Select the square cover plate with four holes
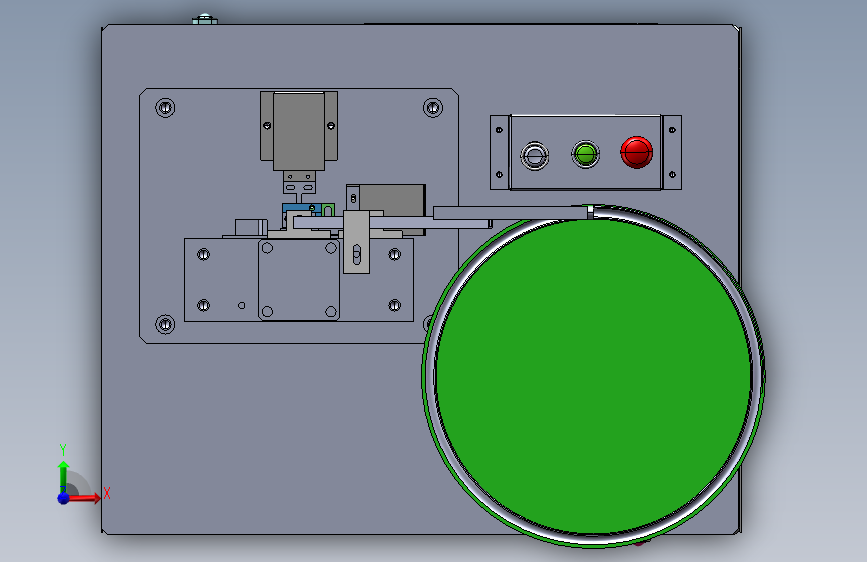This screenshot has width=867, height=562. tap(299, 280)
